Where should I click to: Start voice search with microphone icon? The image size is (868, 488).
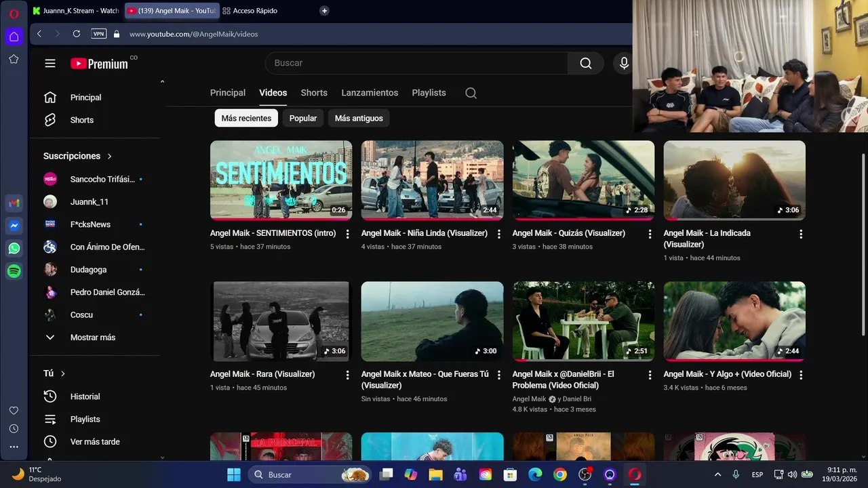[624, 63]
